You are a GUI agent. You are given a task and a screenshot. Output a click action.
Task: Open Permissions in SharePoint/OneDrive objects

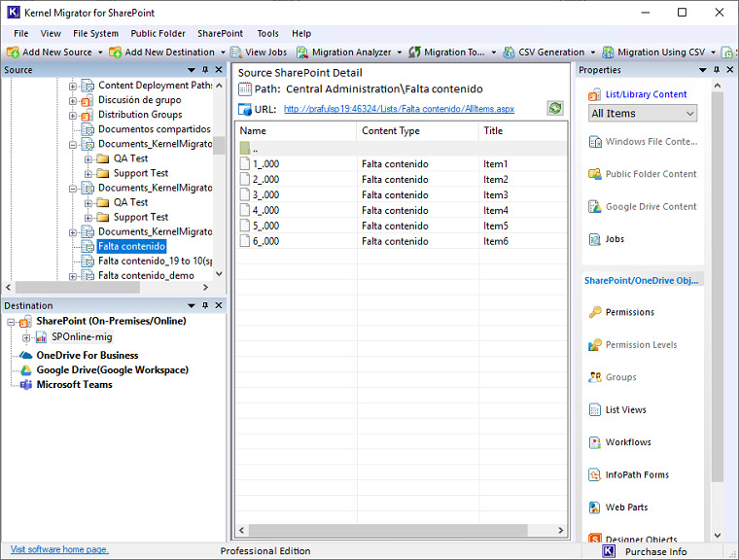pyautogui.click(x=621, y=312)
